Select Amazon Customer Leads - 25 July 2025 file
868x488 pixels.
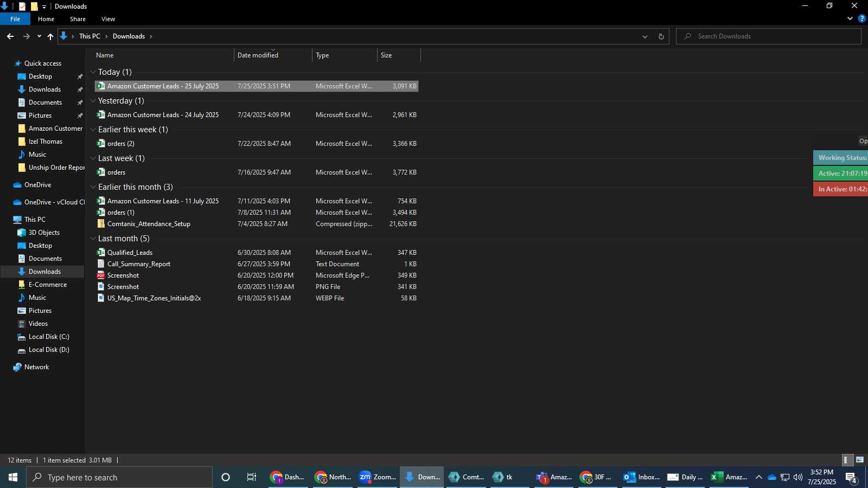(x=257, y=86)
